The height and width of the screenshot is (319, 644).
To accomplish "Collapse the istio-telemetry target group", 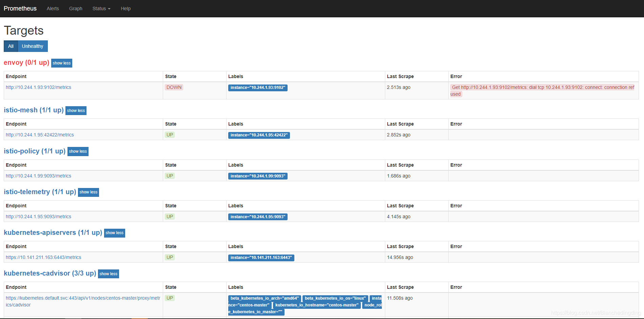I will click(x=89, y=192).
